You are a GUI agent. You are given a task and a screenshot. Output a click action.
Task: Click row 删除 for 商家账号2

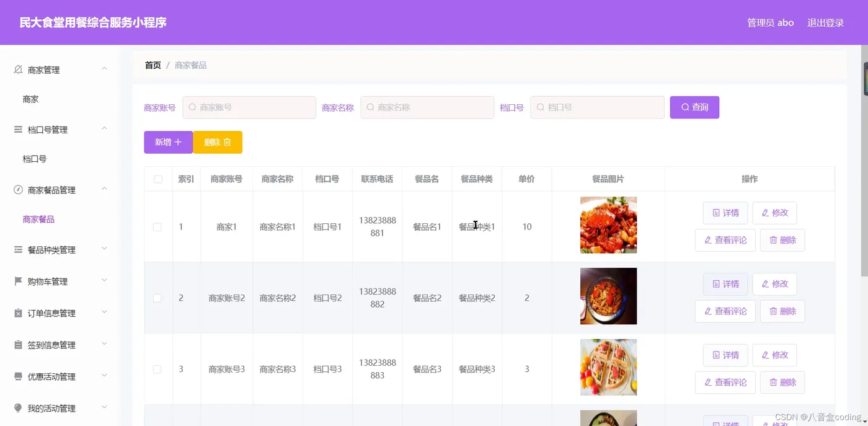[782, 311]
